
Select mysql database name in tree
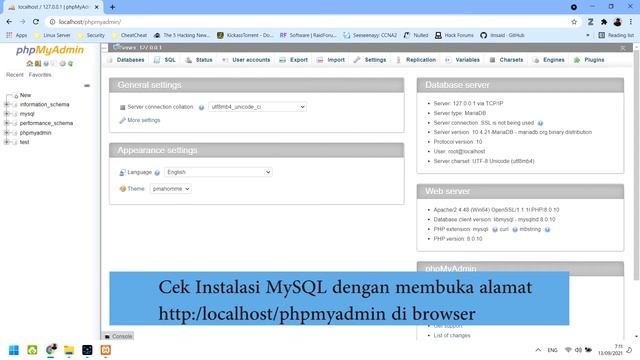click(x=27, y=114)
